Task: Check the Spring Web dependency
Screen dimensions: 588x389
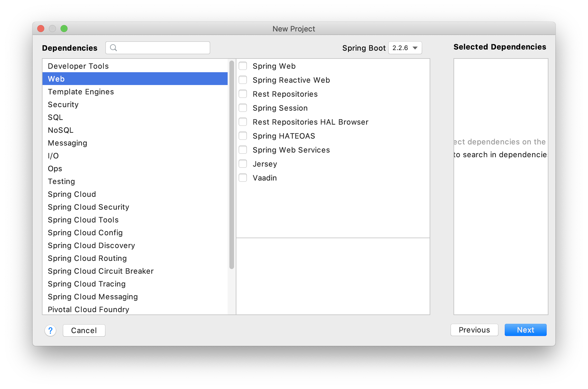Action: (243, 66)
